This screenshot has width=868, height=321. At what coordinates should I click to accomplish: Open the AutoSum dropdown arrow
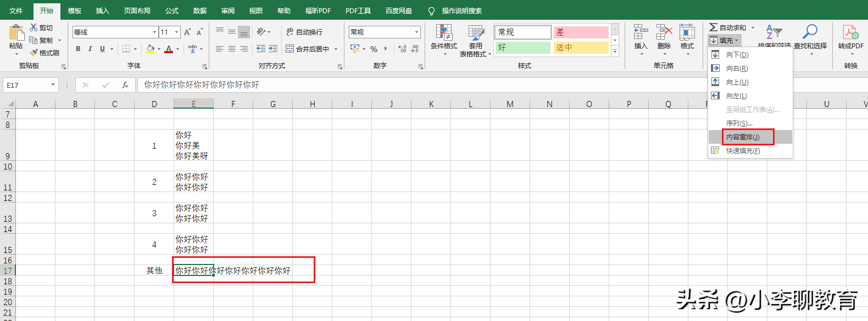(753, 27)
